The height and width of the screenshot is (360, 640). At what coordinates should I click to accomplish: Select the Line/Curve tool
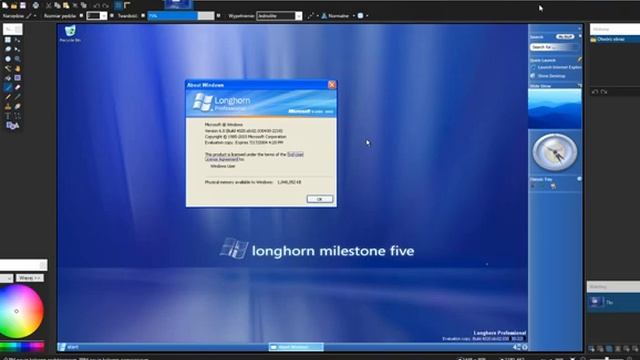click(17, 116)
